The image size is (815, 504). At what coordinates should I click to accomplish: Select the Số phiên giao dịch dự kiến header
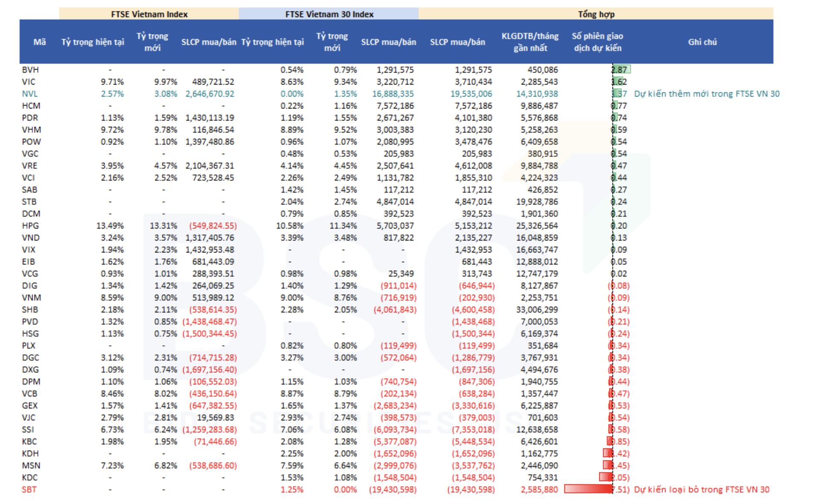click(597, 42)
